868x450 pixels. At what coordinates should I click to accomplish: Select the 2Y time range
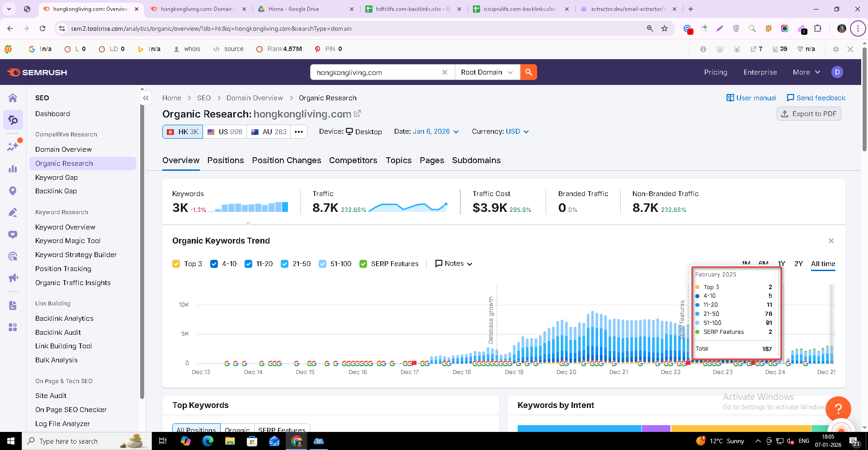tap(798, 264)
